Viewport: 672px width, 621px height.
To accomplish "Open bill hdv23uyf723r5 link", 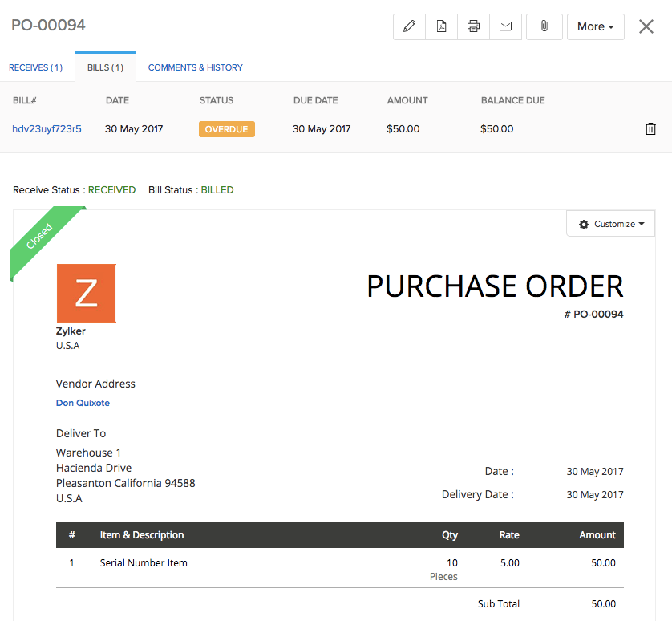I will point(47,128).
